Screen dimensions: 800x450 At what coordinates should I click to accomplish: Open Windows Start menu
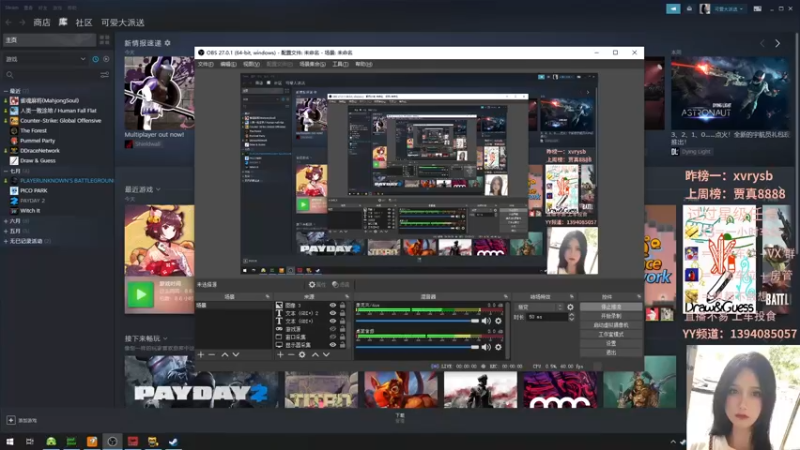point(10,441)
